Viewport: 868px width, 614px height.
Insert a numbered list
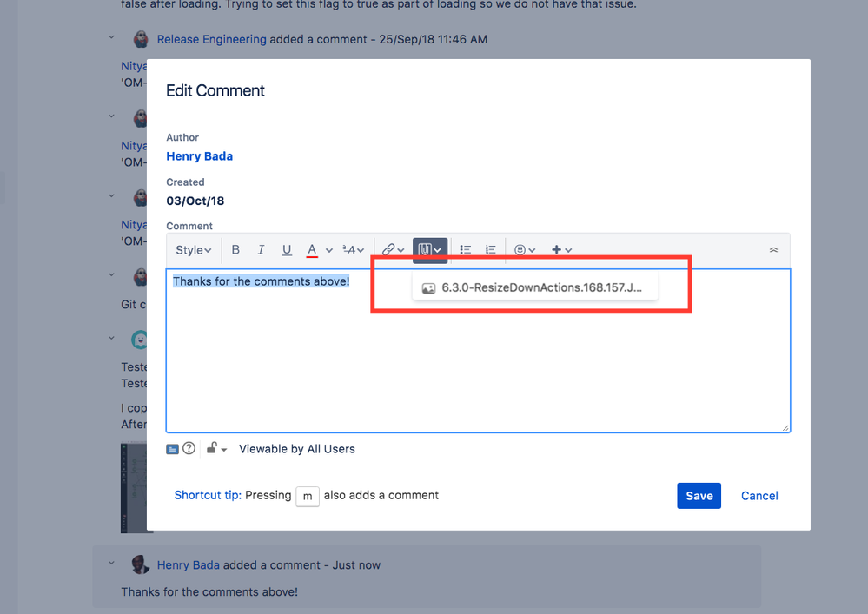[490, 250]
